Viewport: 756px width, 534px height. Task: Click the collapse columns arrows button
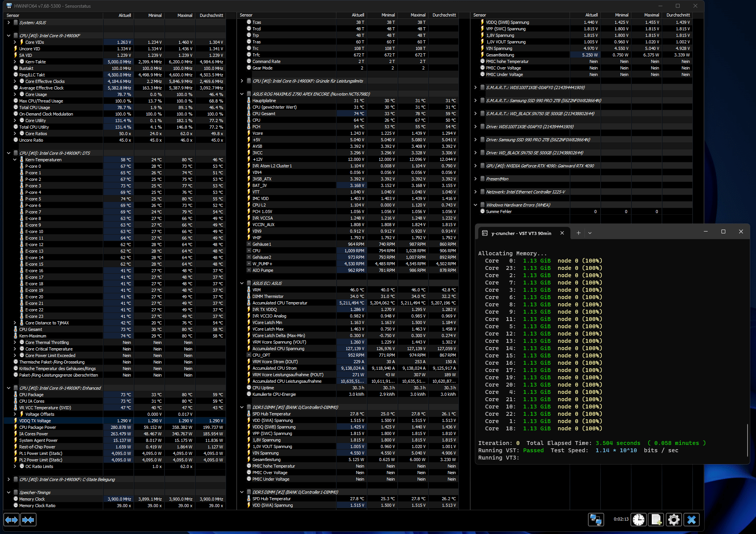(28, 520)
